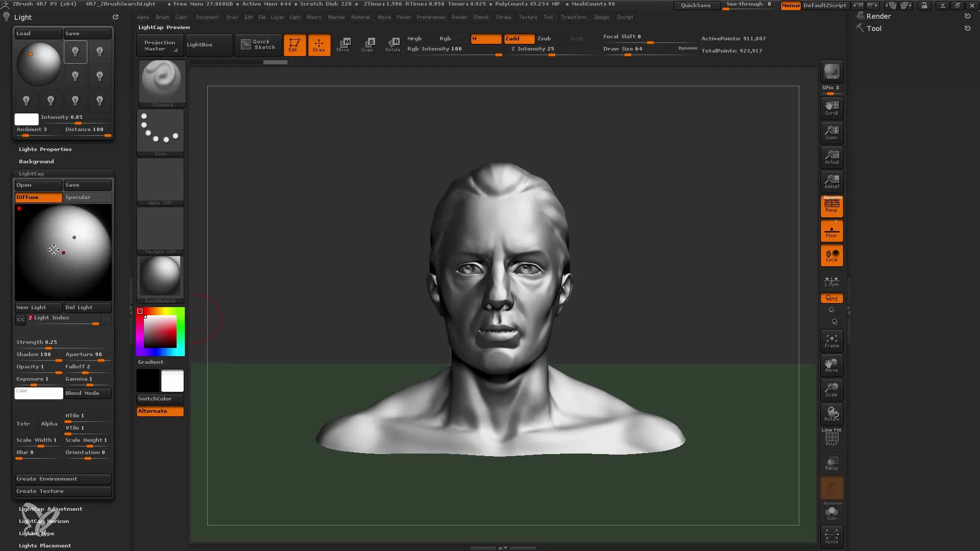Toggle PolyF line fill display

tap(831, 438)
